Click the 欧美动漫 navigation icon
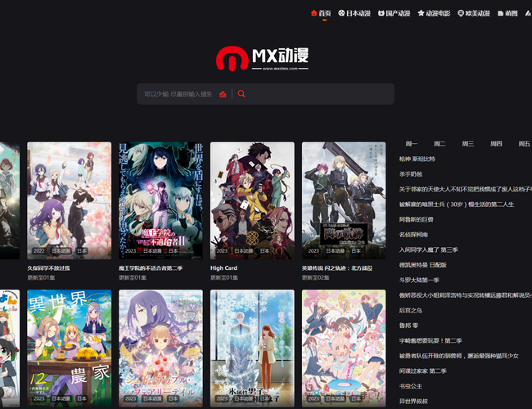The image size is (532, 409). (x=461, y=13)
